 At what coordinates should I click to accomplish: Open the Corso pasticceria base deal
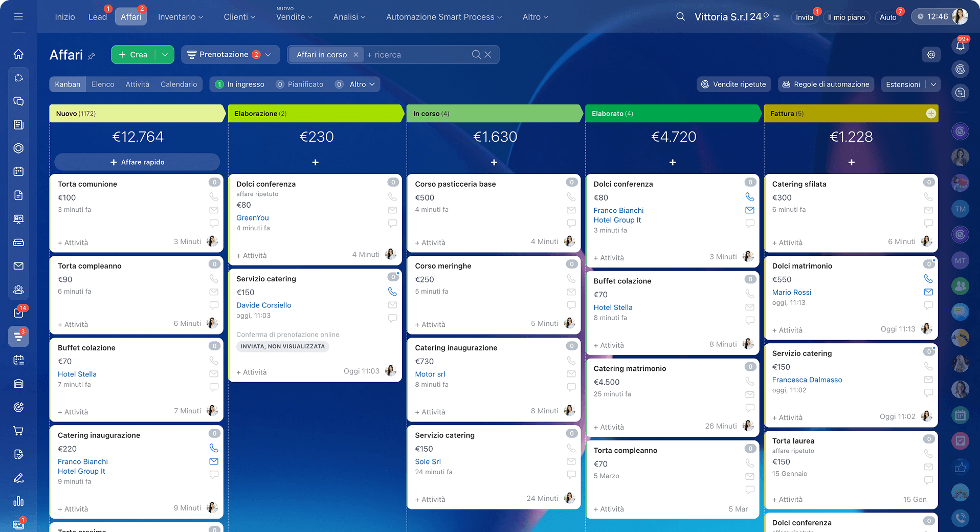[455, 184]
